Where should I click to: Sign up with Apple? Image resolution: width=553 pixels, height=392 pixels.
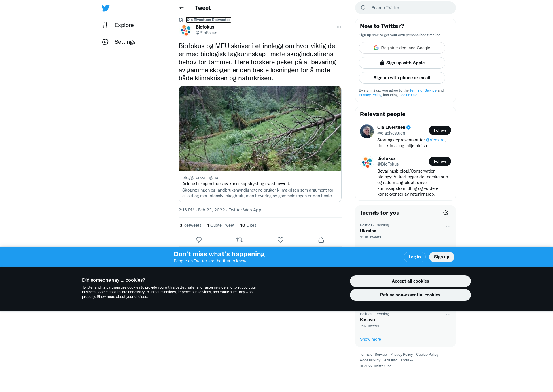point(402,63)
